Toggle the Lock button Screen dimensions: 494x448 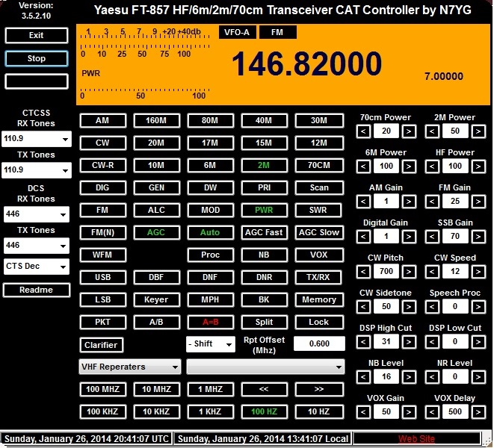click(319, 322)
